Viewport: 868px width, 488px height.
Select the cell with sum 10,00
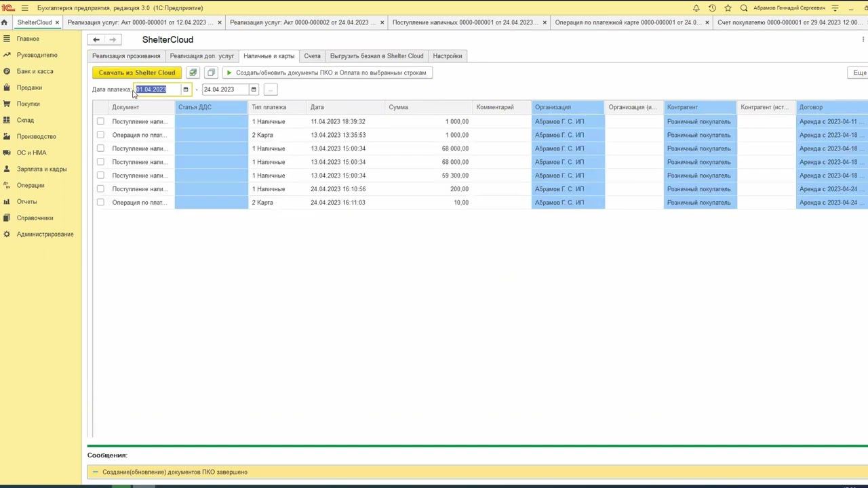click(x=429, y=203)
